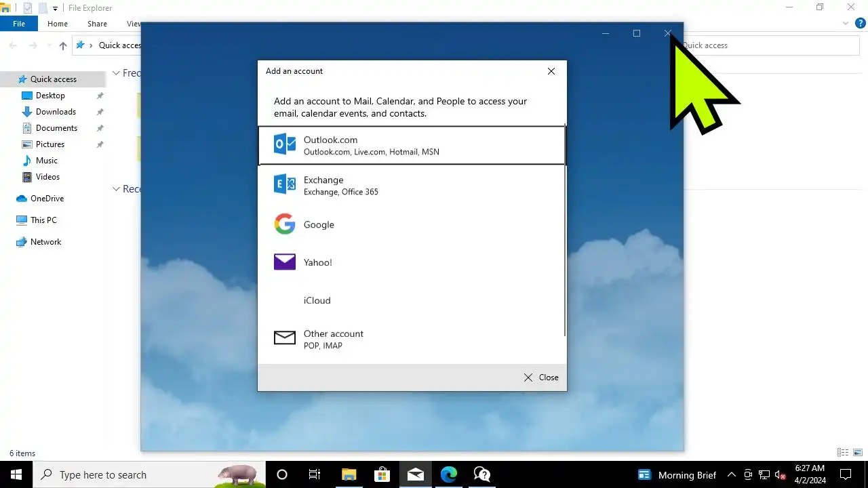
Task: Open Documents in navigation pane
Action: (x=56, y=128)
